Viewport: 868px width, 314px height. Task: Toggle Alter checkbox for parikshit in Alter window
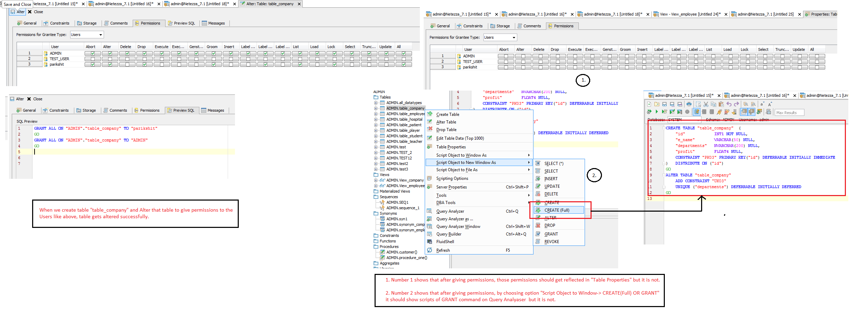110,64
